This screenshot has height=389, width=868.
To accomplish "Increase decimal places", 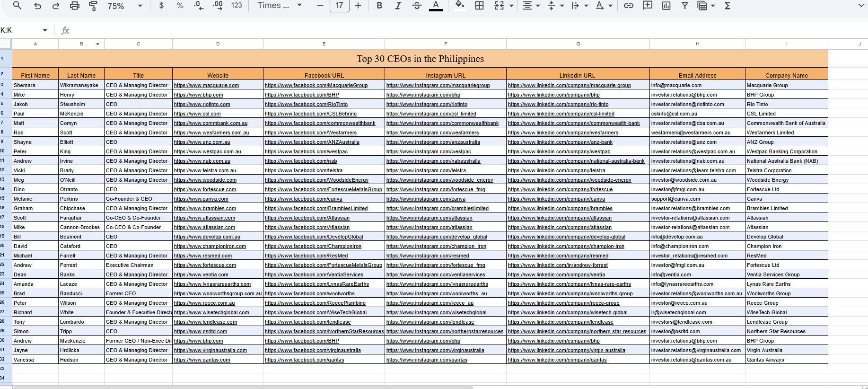I will click(218, 6).
